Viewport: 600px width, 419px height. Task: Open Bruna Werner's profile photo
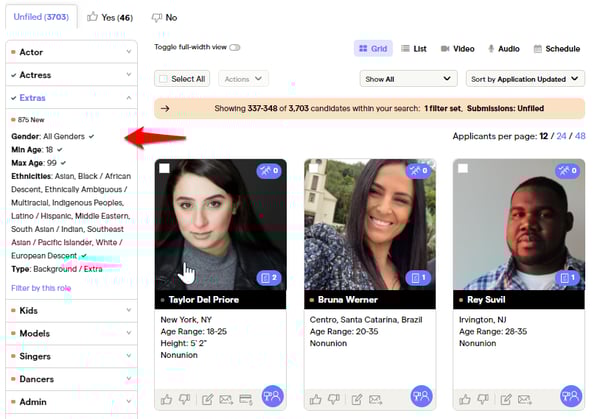[x=370, y=225]
